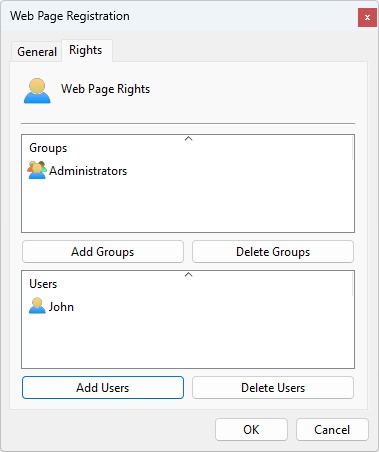379x452 pixels.
Task: Toggle sort arrow above Users column
Action: coord(189,275)
